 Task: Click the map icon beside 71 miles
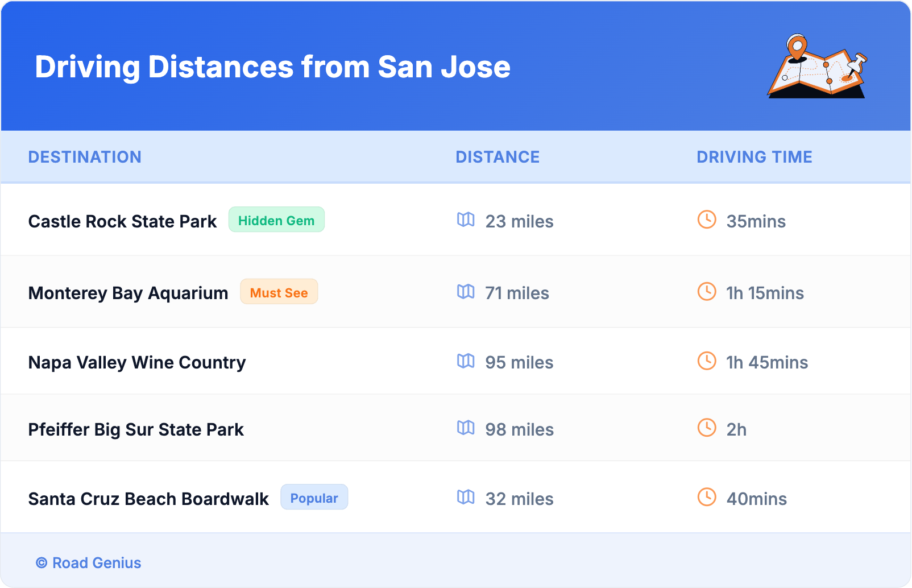pos(466,292)
